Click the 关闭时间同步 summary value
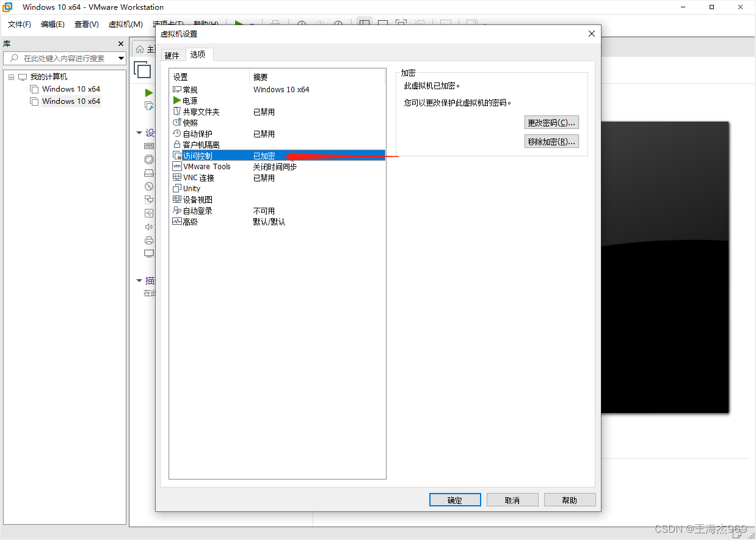 (275, 166)
